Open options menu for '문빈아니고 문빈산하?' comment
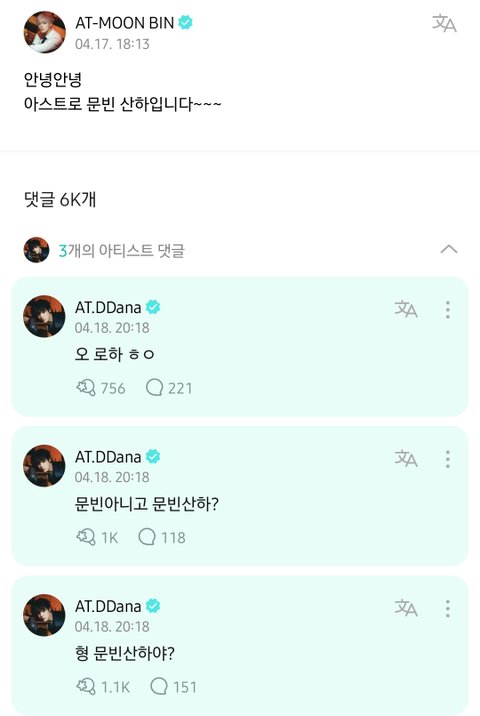The width and height of the screenshot is (480, 716). coord(448,459)
